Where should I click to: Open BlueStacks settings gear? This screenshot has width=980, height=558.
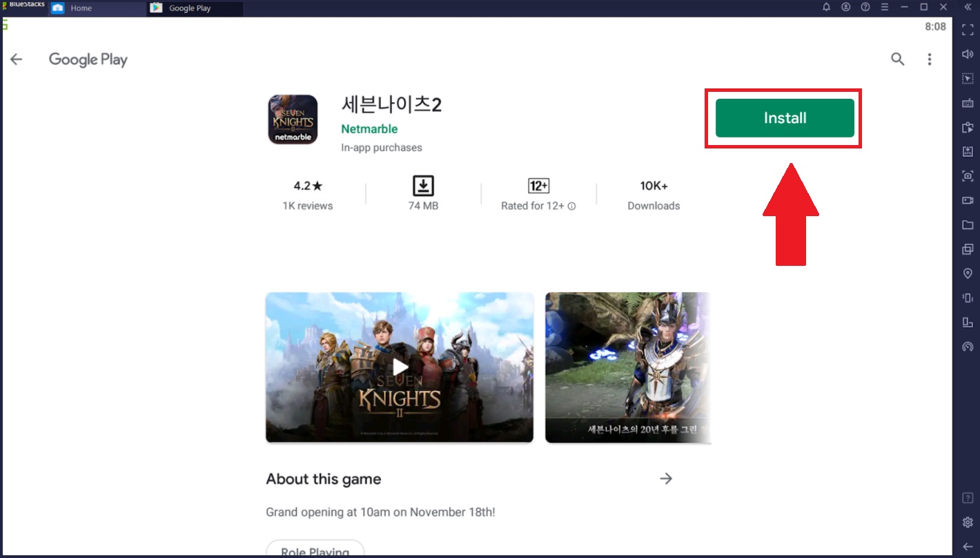point(968,522)
